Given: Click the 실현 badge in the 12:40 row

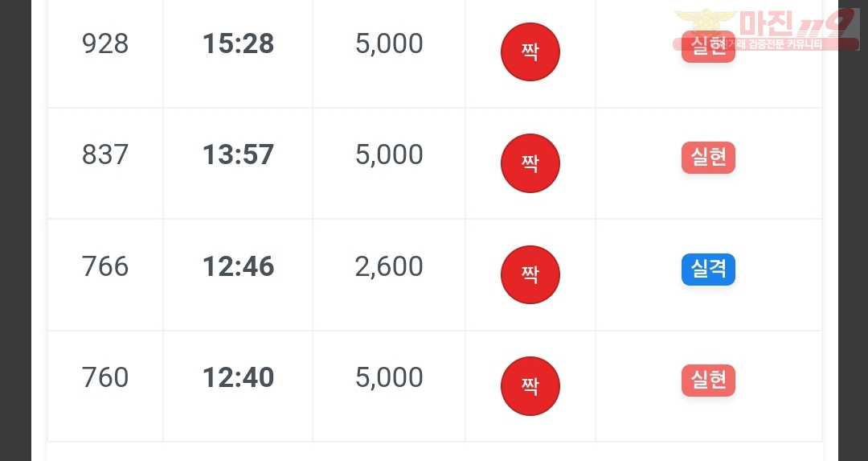Looking at the screenshot, I should tap(708, 381).
